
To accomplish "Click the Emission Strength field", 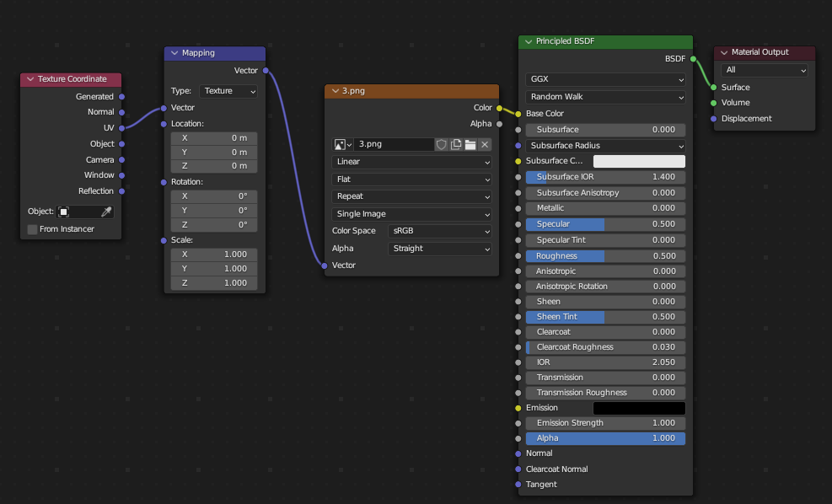I will click(605, 423).
